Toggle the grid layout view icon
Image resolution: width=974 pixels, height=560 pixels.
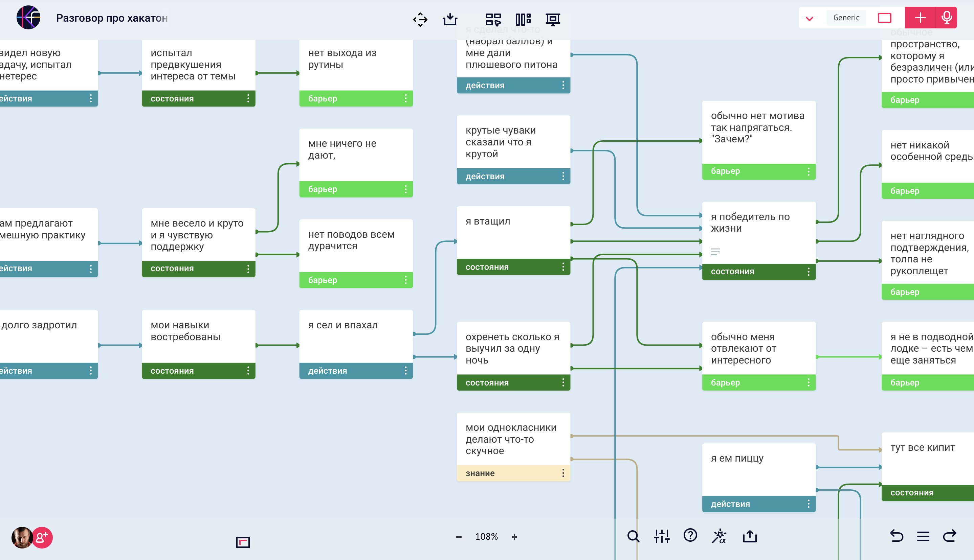coord(493,19)
